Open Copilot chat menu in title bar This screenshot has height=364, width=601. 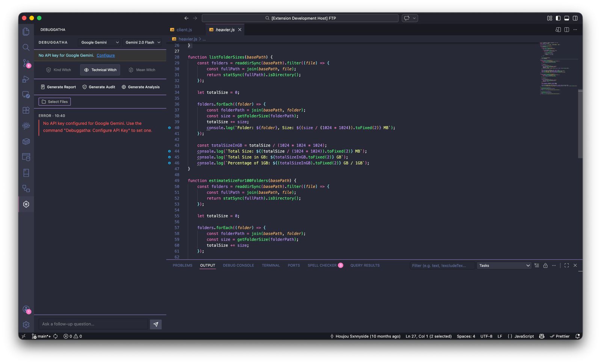tap(410, 18)
